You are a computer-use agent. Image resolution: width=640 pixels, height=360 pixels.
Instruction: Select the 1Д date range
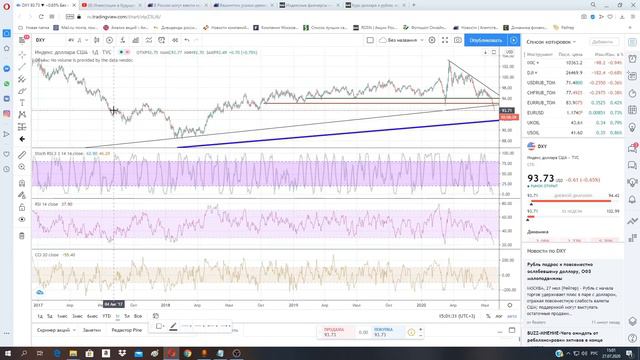40,316
